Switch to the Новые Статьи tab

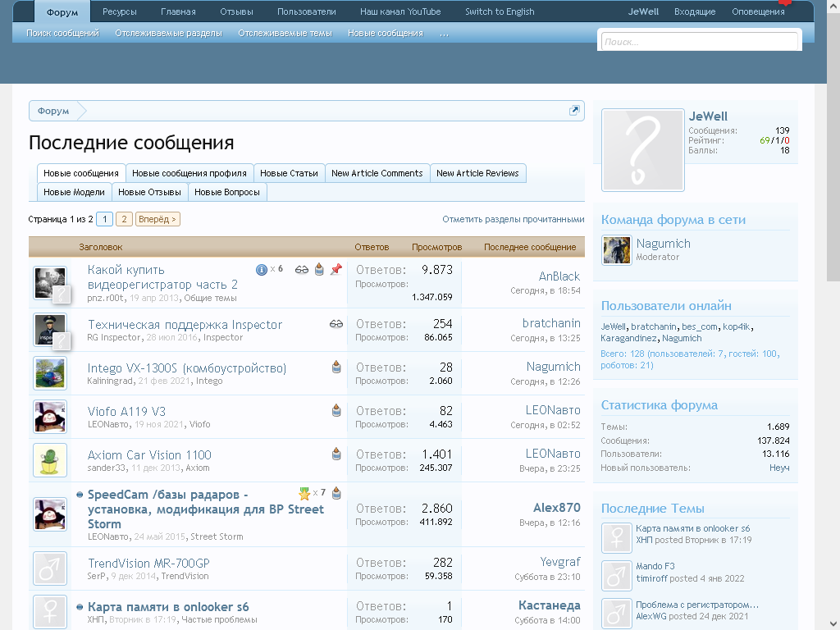pyautogui.click(x=289, y=173)
